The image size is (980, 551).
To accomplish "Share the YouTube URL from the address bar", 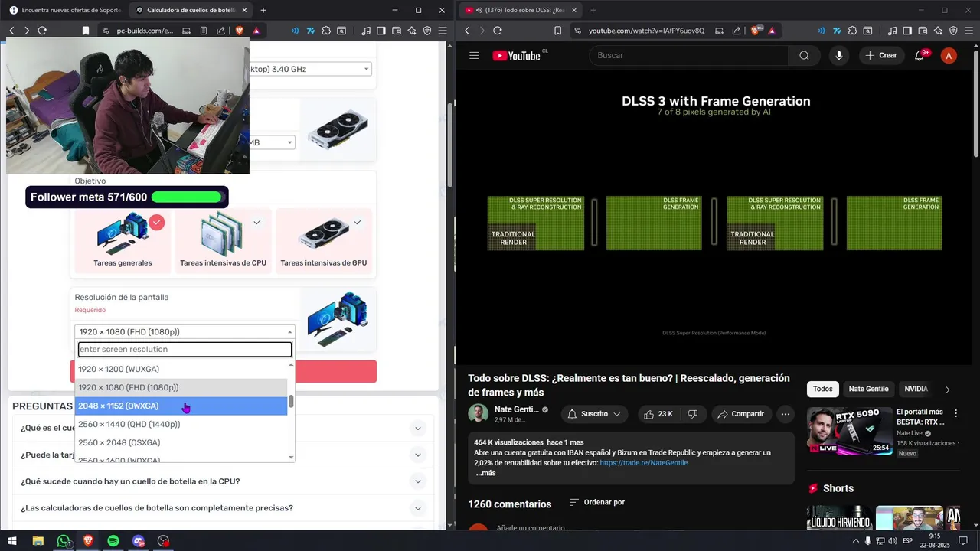I will [x=736, y=31].
